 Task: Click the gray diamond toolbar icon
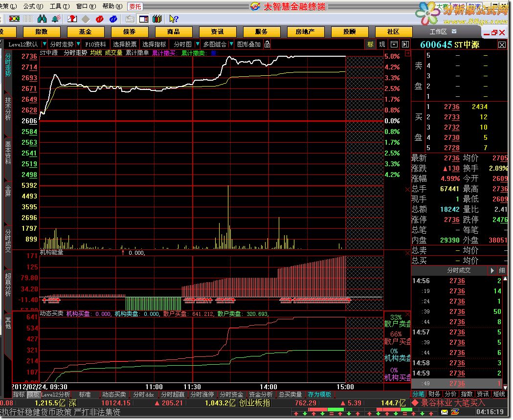86,19
